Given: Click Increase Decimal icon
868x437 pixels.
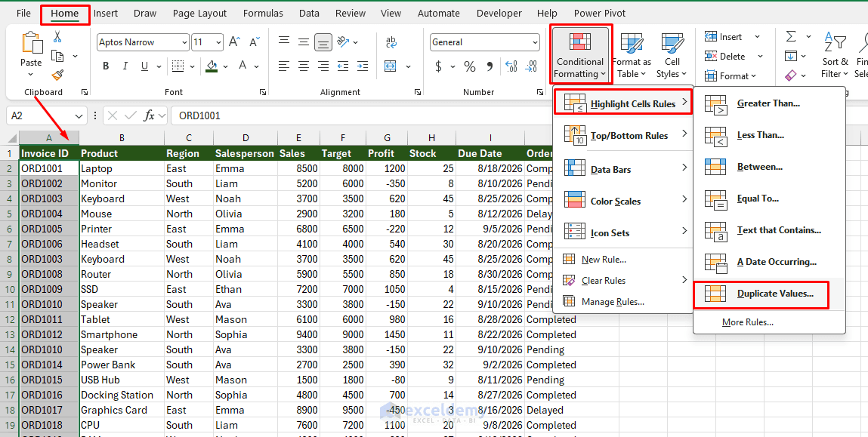Looking at the screenshot, I should click(511, 67).
